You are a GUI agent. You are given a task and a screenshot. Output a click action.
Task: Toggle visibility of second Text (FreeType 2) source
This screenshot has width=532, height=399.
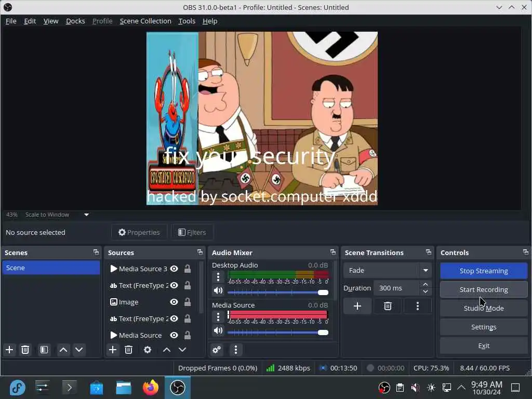tap(174, 318)
